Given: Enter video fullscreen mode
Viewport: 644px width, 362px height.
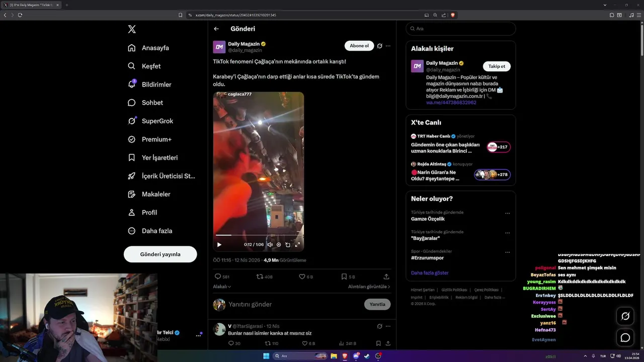Looking at the screenshot, I should pos(297,245).
